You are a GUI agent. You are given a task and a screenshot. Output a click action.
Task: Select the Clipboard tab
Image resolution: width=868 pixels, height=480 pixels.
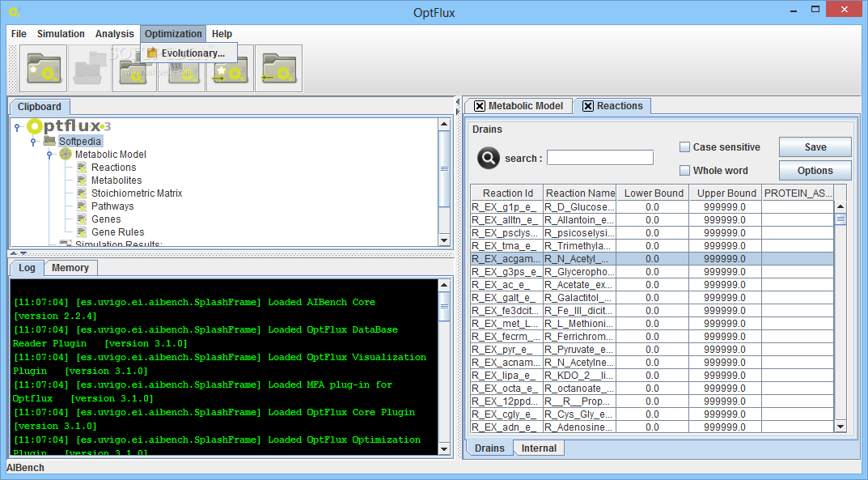tap(40, 107)
